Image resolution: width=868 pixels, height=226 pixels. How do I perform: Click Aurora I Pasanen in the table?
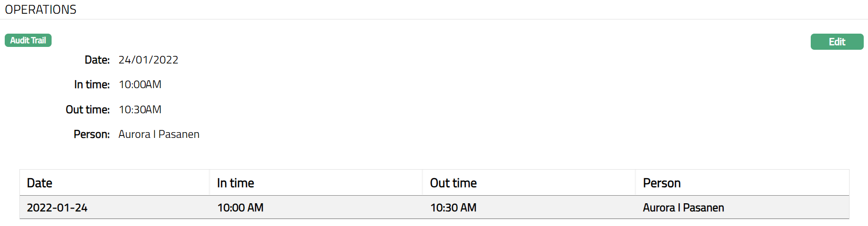(x=683, y=208)
